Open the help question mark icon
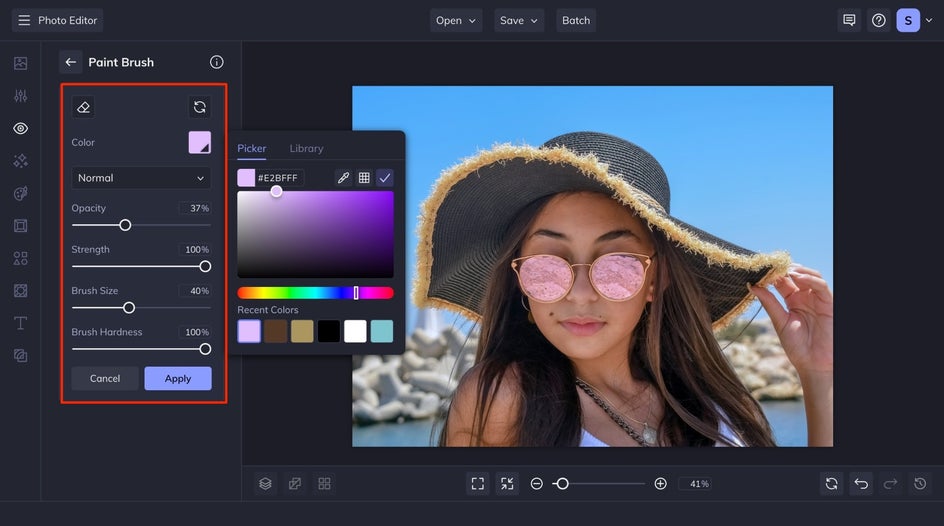The image size is (944, 526). pos(879,20)
